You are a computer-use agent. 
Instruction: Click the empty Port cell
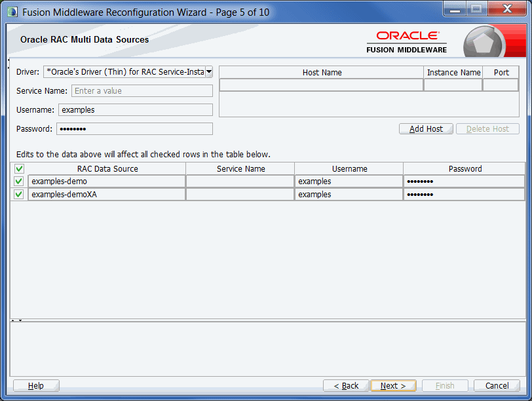click(501, 85)
